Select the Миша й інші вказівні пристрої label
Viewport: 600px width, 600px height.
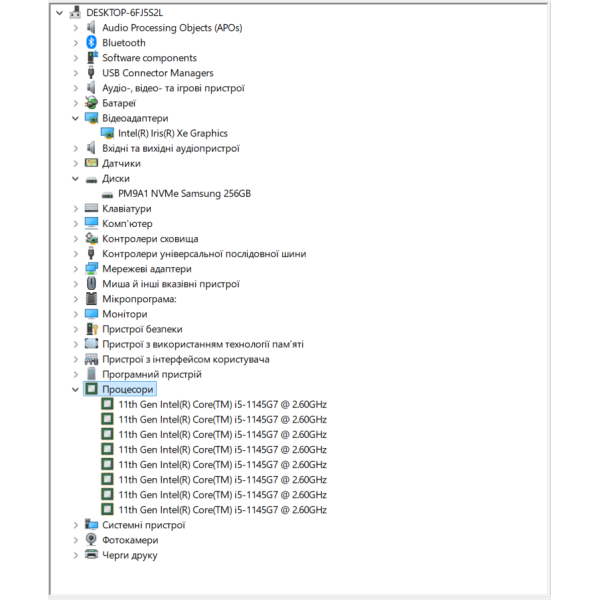(171, 284)
